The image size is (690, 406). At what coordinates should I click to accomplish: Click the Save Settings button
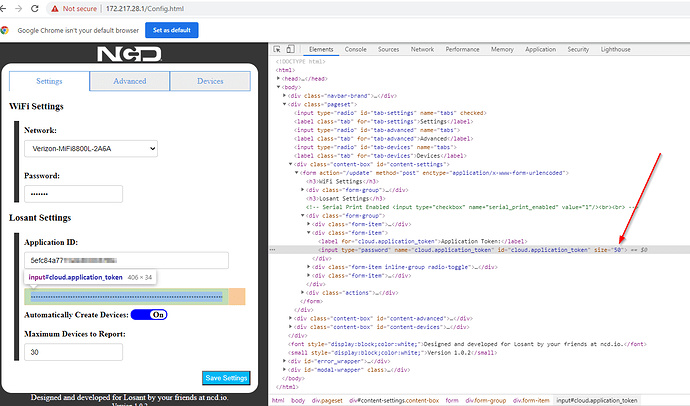[226, 378]
